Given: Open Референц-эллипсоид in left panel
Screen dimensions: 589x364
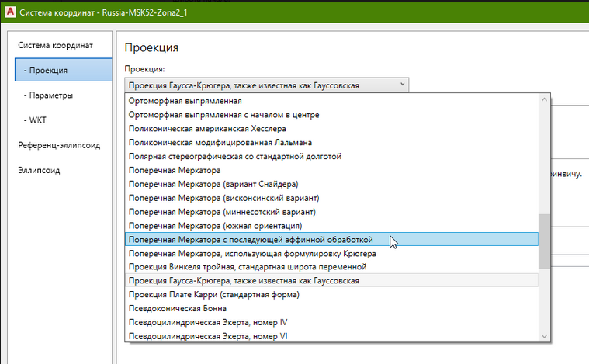Looking at the screenshot, I should click(x=59, y=145).
